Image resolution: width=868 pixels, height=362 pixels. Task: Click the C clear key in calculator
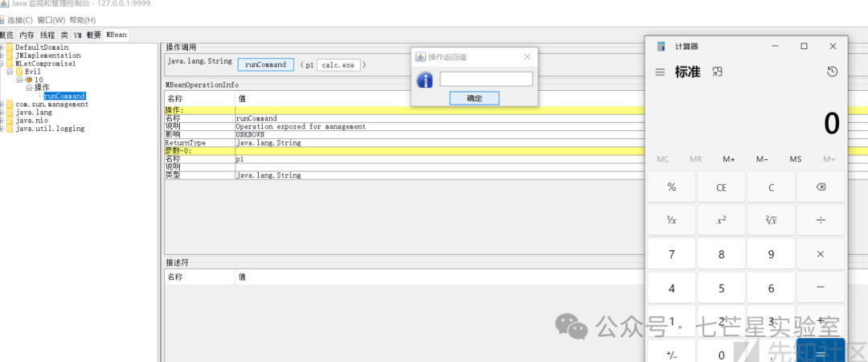[x=771, y=187]
